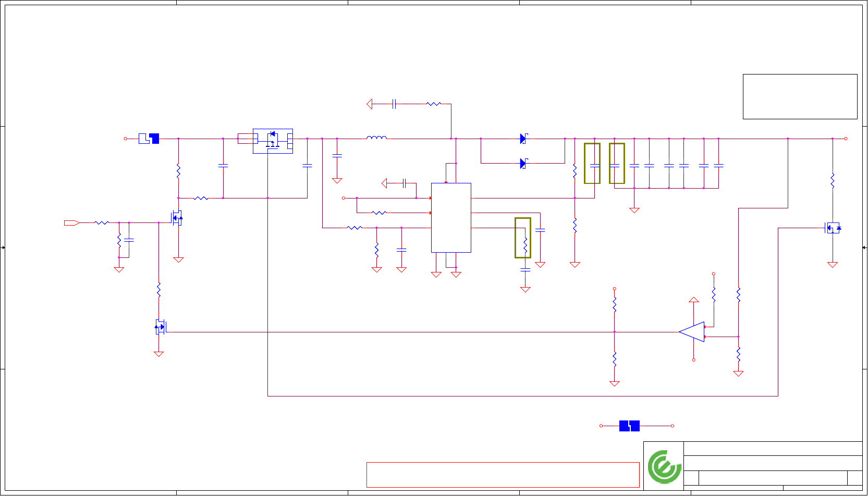Select the snubber resistor at top of schematic
This screenshot has width=868, height=496.
[x=434, y=104]
